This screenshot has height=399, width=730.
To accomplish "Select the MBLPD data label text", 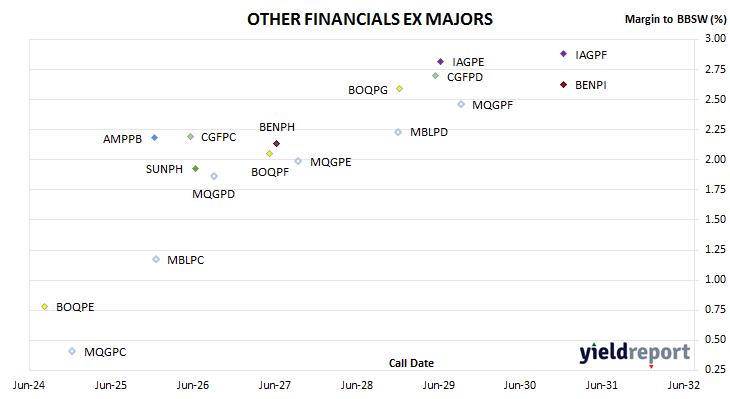I will [x=429, y=132].
